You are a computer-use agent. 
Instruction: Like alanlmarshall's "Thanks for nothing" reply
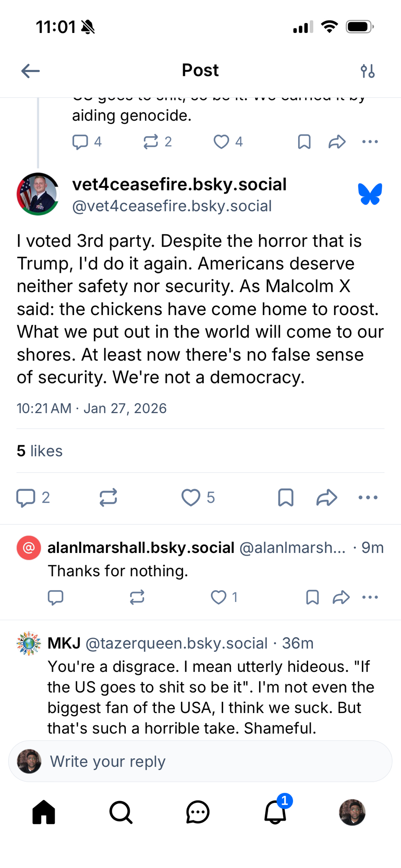click(219, 597)
